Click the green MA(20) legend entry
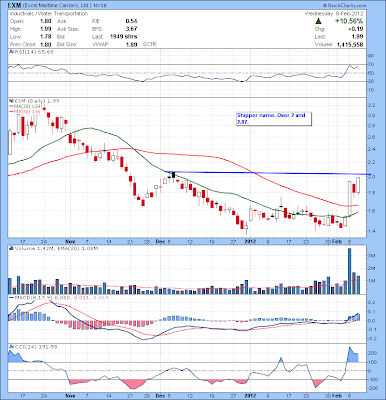This screenshot has height=400, width=386. (25, 106)
